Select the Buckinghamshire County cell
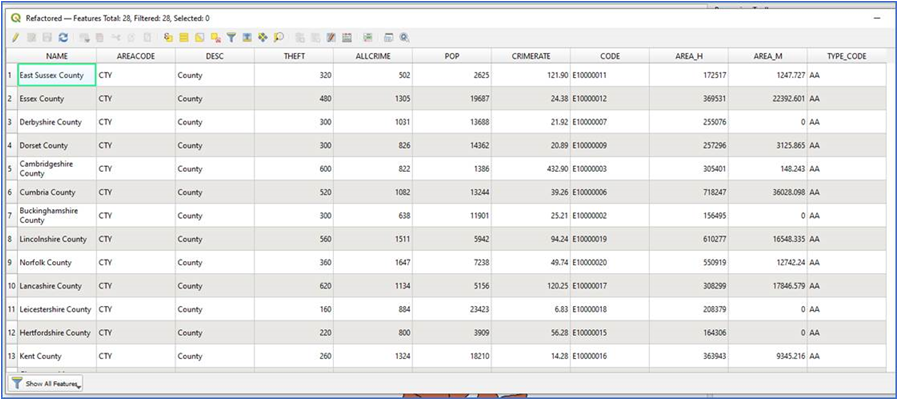Screen dimensions: 898x399 pyautogui.click(x=57, y=216)
